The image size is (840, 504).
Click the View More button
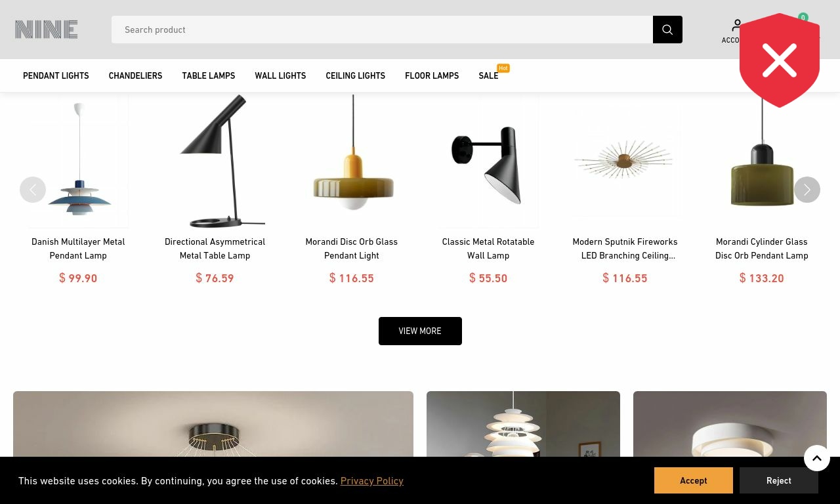[420, 331]
